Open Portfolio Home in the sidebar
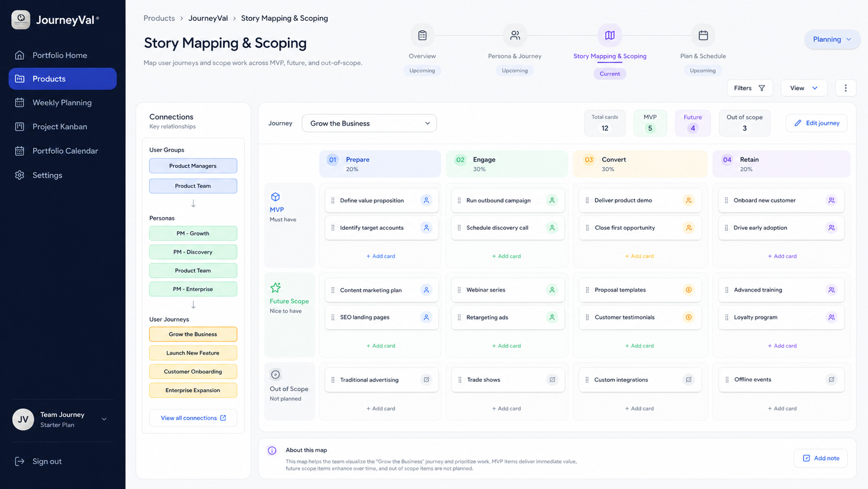Image resolution: width=868 pixels, height=489 pixels. pyautogui.click(x=62, y=55)
